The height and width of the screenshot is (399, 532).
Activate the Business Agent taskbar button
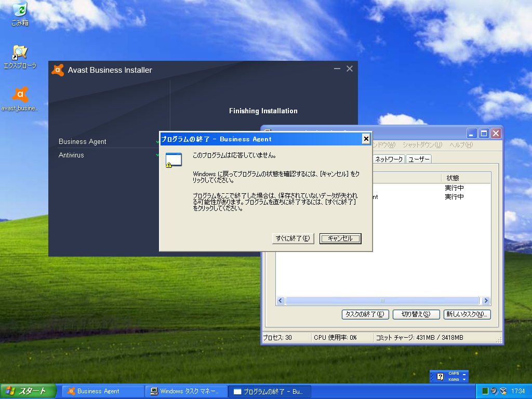point(103,391)
